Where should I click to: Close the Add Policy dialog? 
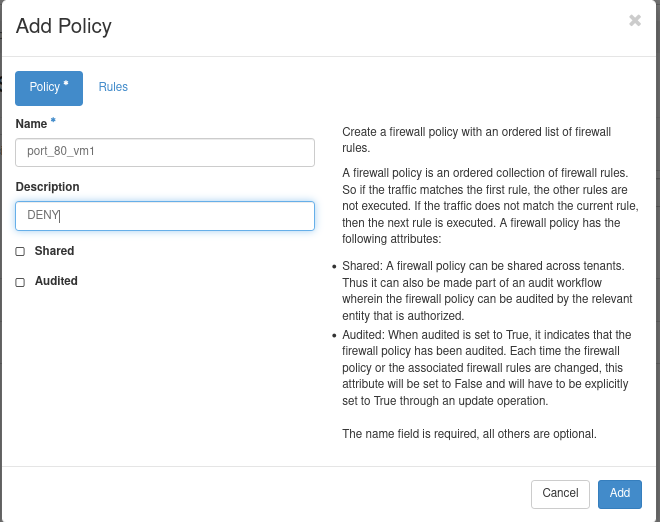634,20
